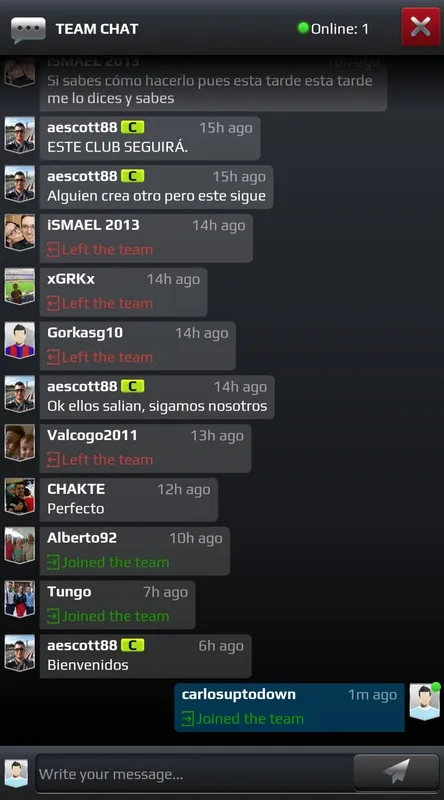Screen dimensions: 444x800
Task: Tap iSMAEL 2013's avatar next to 'Left the team'
Action: 19,233
